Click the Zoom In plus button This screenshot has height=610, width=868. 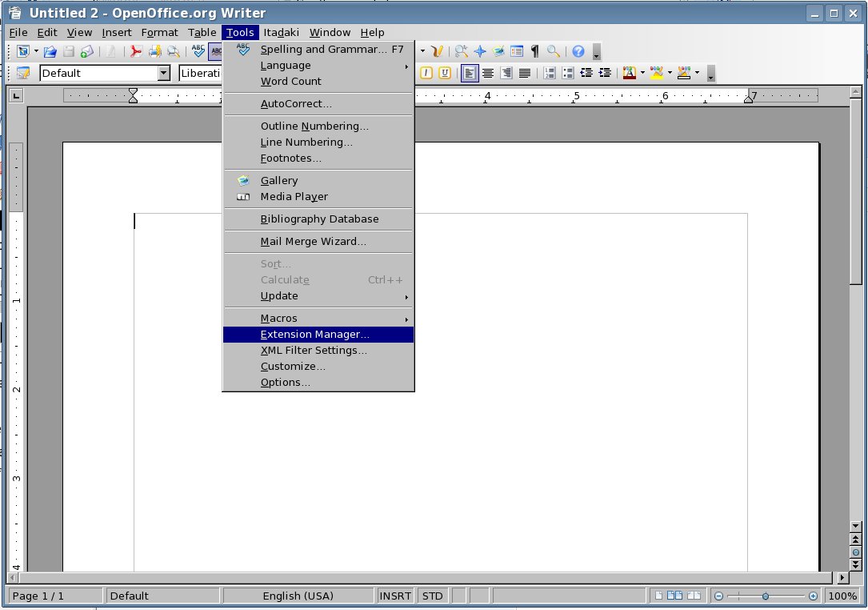point(813,596)
